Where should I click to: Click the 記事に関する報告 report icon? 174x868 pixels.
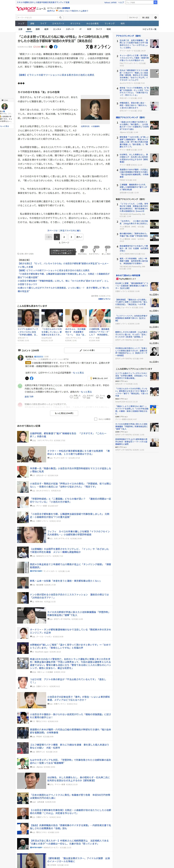(26, 254)
